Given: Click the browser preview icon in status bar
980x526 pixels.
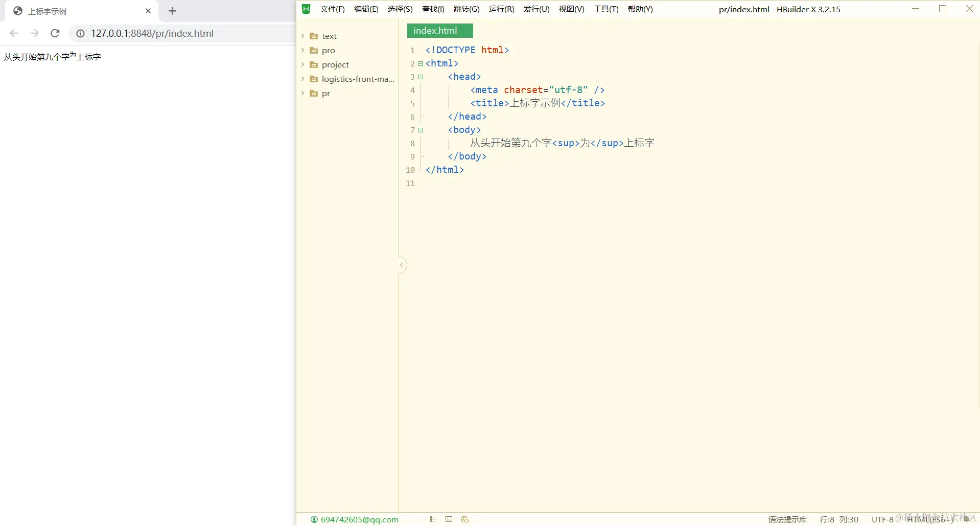Looking at the screenshot, I should (464, 519).
